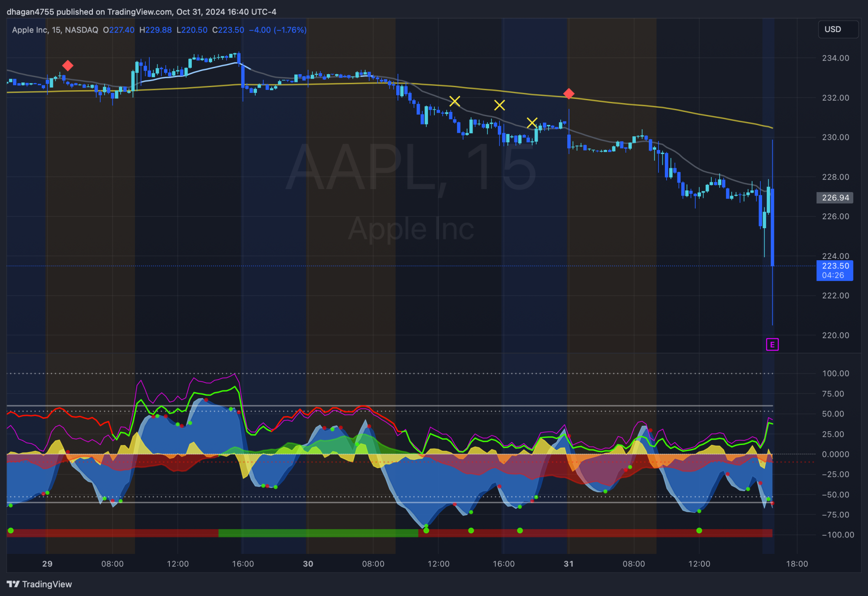This screenshot has width=868, height=596.
Task: Click the middle yellow X marker
Action: pyautogui.click(x=499, y=105)
